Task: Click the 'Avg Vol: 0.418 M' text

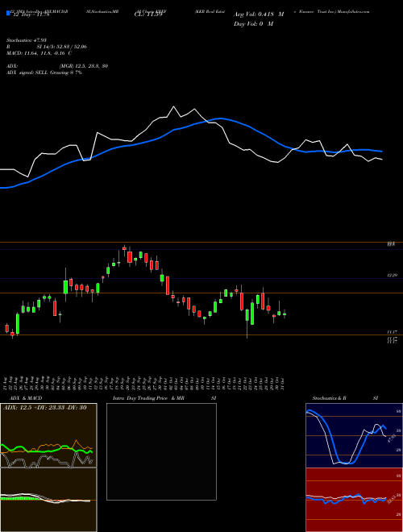Action: tap(259, 15)
